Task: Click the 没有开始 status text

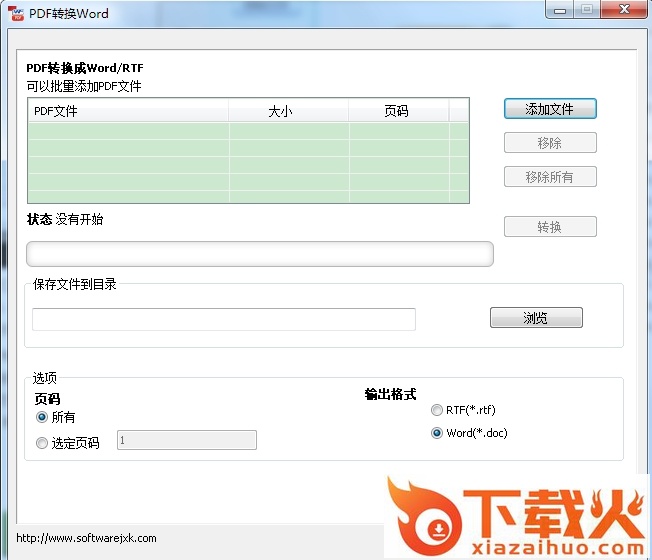Action: 79,220
